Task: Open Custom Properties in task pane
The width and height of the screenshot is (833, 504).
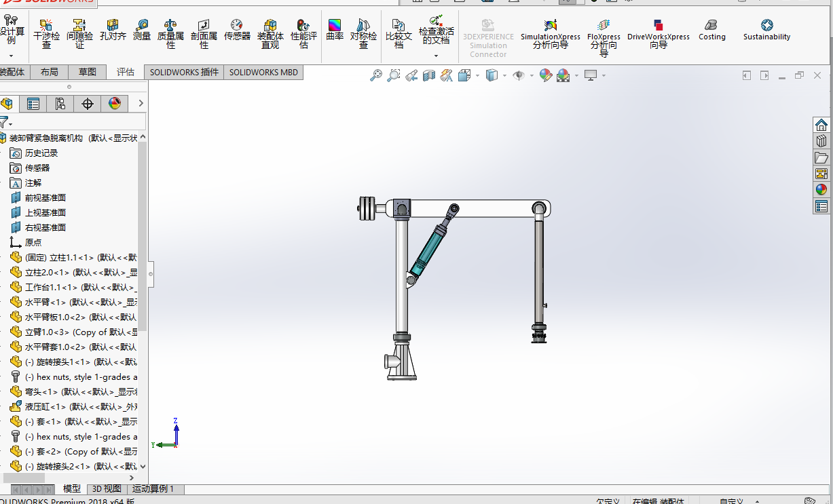Action: point(821,206)
